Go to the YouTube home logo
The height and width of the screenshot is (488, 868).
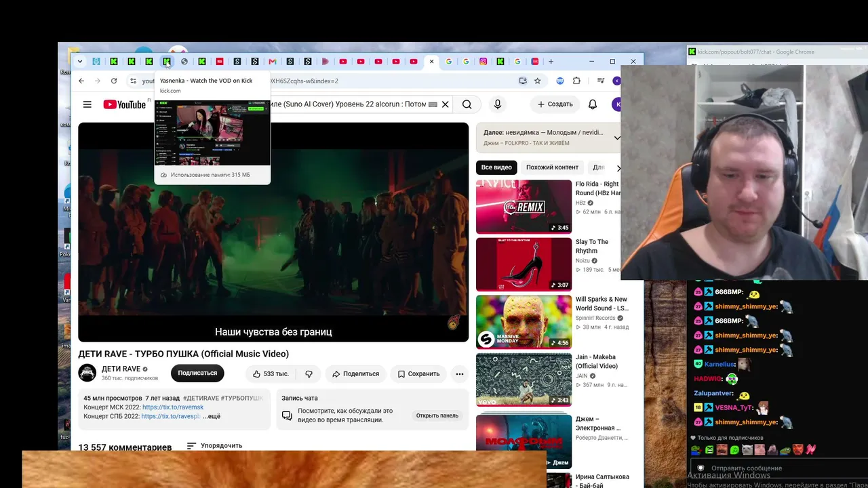(x=124, y=104)
